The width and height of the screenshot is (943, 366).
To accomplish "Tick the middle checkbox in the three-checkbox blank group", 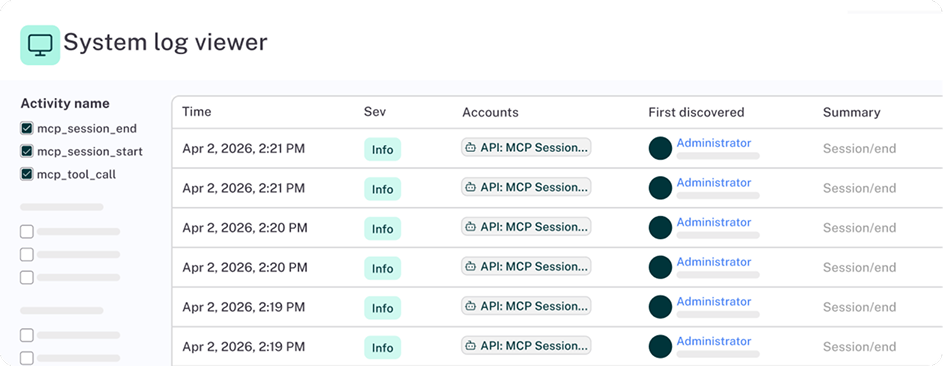I will 26,255.
